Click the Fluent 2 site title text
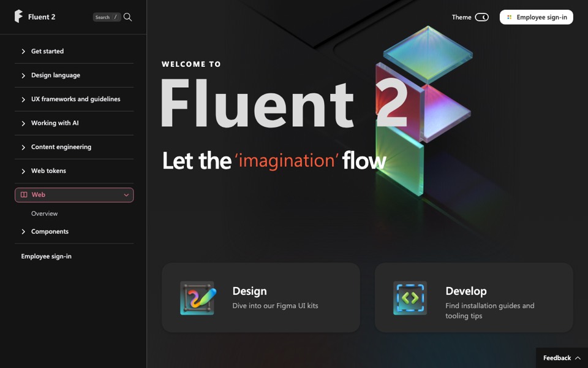The width and height of the screenshot is (588, 368). [42, 17]
